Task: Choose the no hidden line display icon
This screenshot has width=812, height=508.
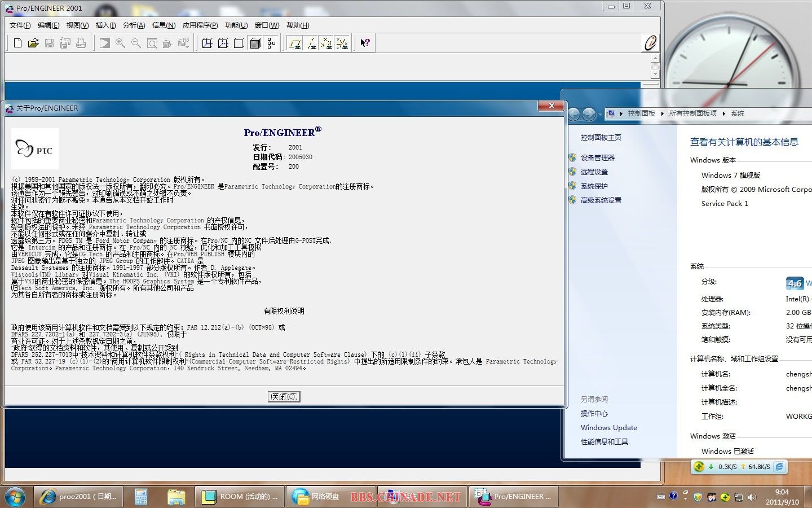Action: [239, 43]
